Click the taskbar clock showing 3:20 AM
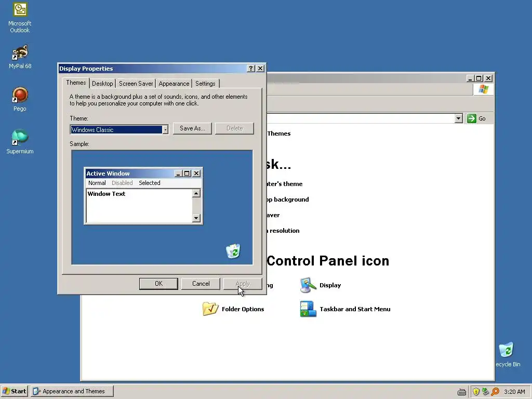The height and width of the screenshot is (399, 532). 514,392
